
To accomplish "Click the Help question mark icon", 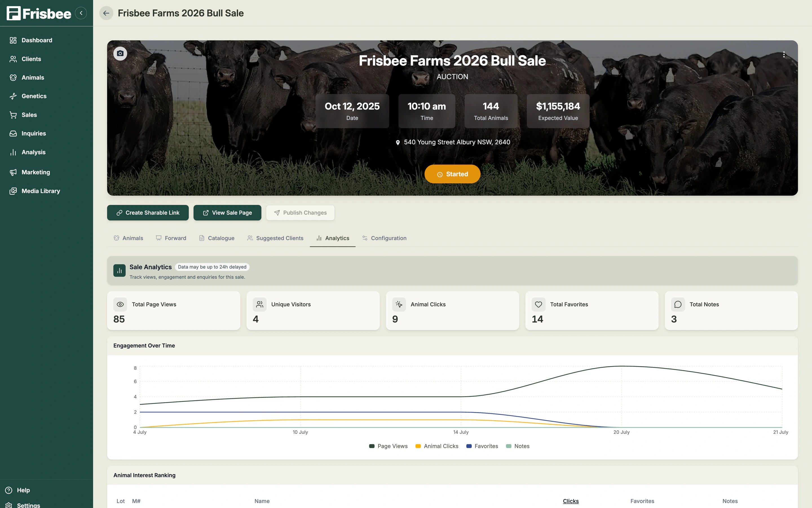I will point(9,490).
